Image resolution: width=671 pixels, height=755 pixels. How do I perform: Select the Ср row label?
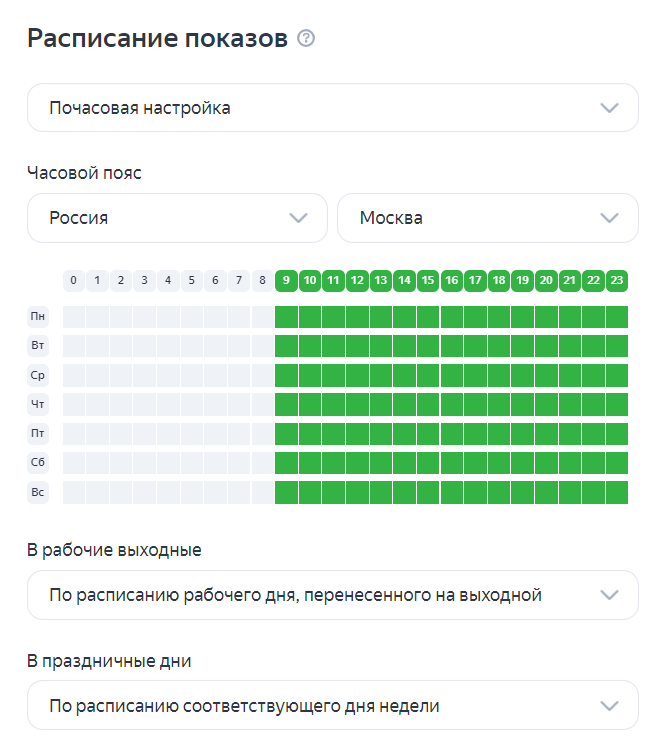(x=38, y=375)
